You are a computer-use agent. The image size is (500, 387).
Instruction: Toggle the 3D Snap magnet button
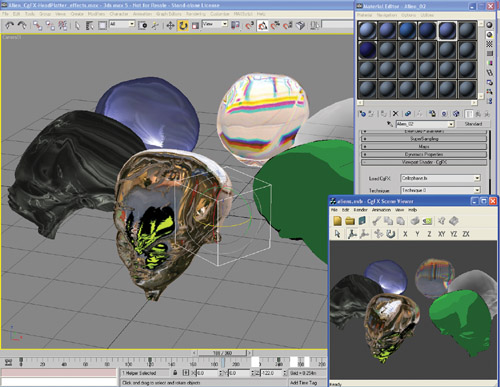pyautogui.click(x=250, y=26)
